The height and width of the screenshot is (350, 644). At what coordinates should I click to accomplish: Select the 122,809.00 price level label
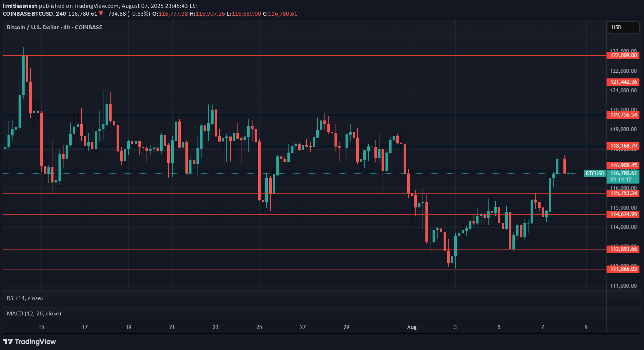(623, 55)
